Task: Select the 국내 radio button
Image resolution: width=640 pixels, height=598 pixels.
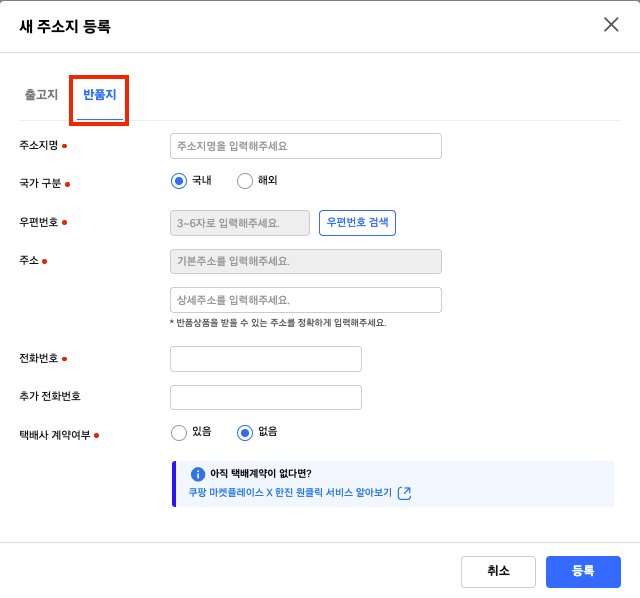Action: (x=179, y=181)
